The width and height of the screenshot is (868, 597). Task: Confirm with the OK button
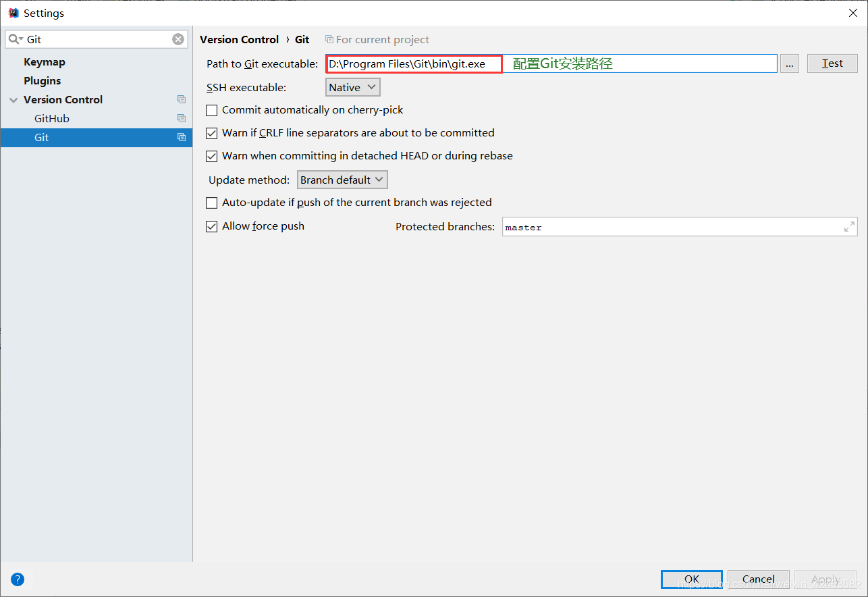[x=692, y=579]
